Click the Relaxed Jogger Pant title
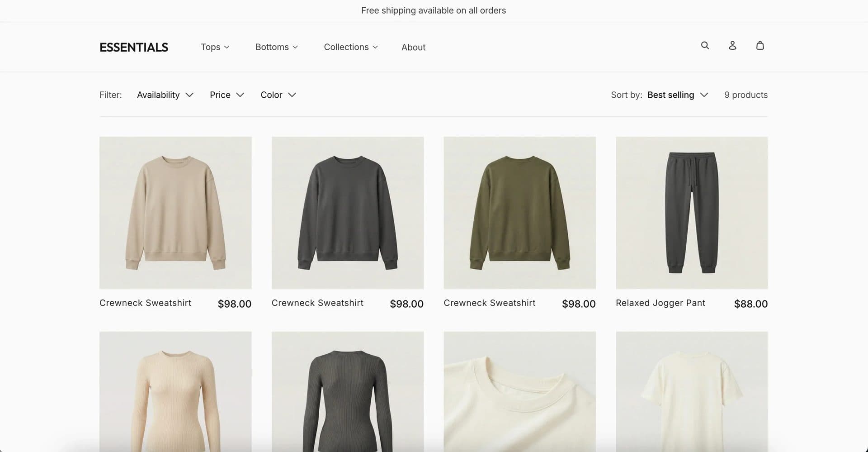The width and height of the screenshot is (868, 452). point(660,303)
